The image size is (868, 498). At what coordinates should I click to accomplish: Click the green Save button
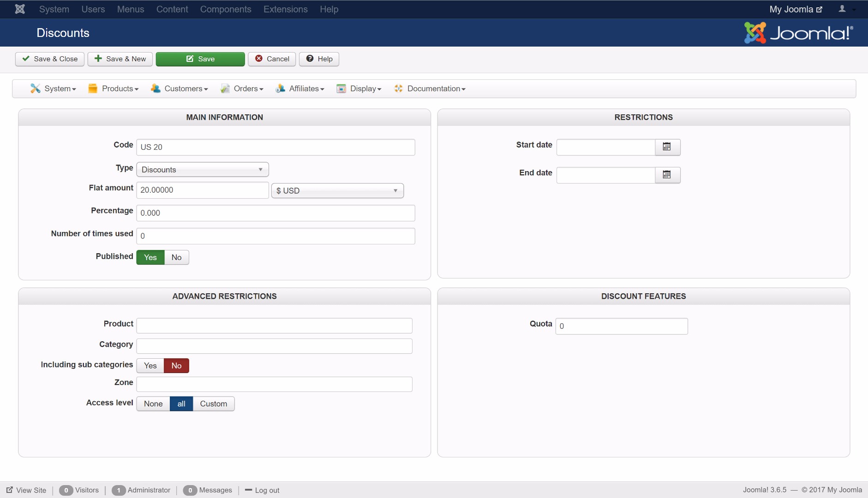point(200,59)
